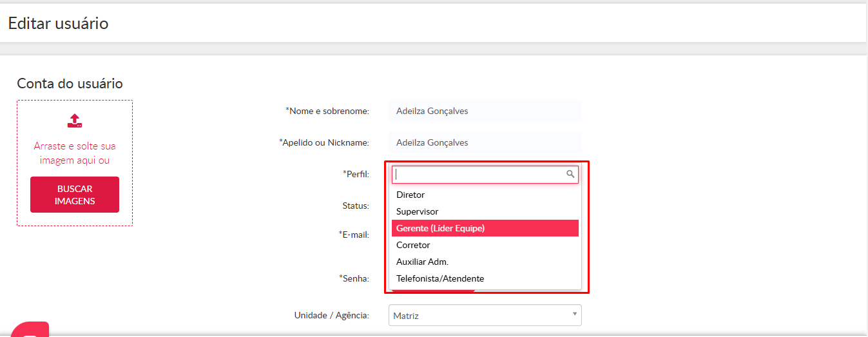Click the Status: label

click(x=356, y=206)
